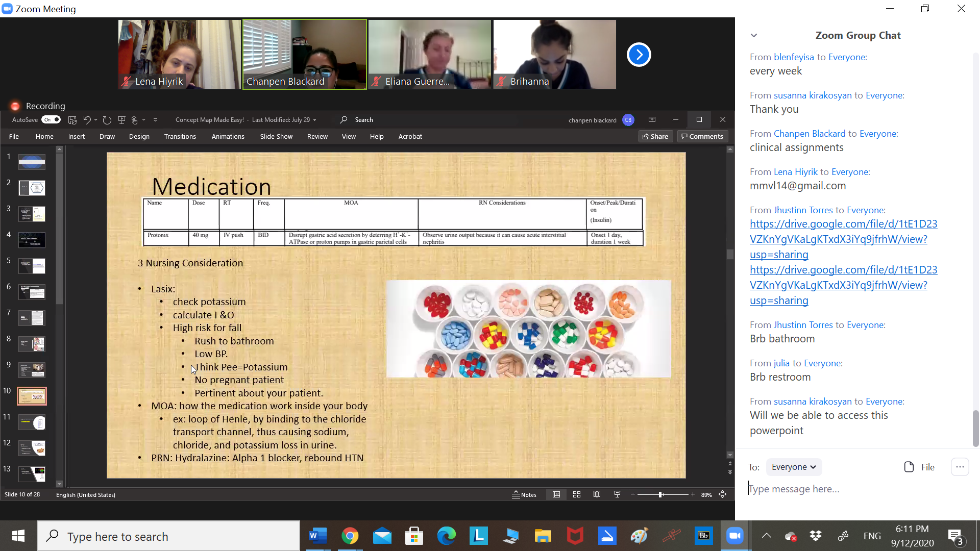
Task: Click the Redo/Repeat icon in PowerPoint
Action: pyautogui.click(x=107, y=120)
